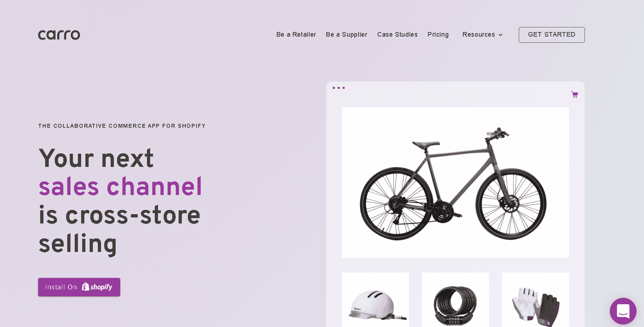Open the Be a Retailer page
This screenshot has width=644, height=327.
[x=296, y=35]
